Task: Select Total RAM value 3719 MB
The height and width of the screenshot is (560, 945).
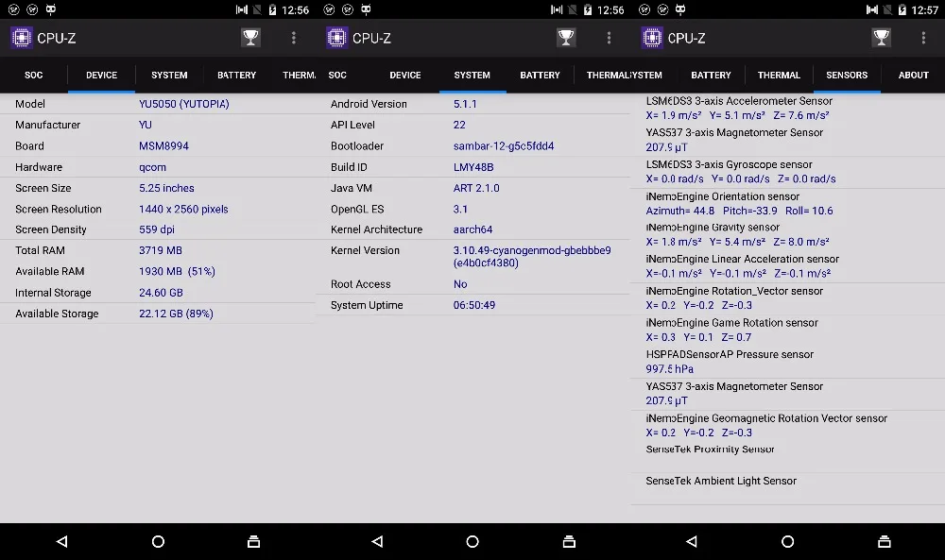Action: (161, 250)
